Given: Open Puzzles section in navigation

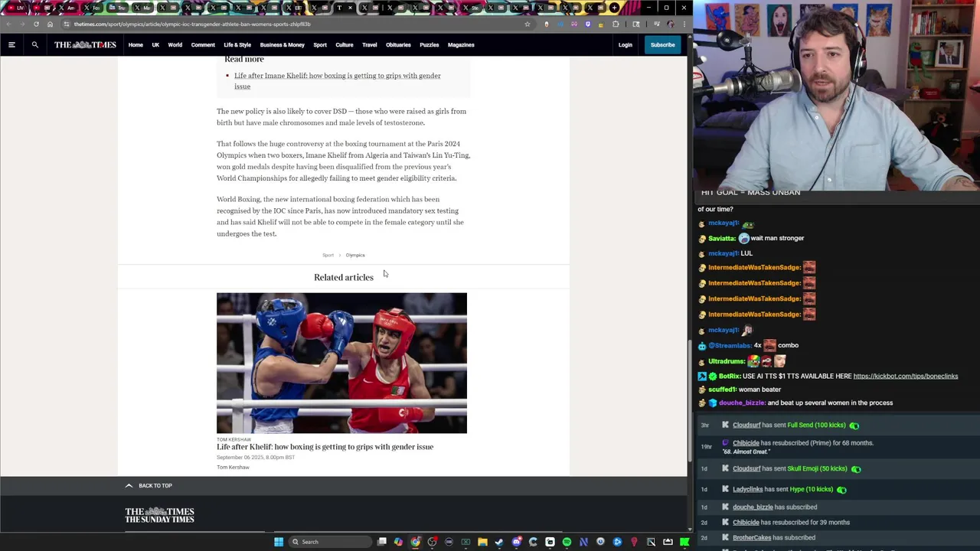Looking at the screenshot, I should 430,45.
